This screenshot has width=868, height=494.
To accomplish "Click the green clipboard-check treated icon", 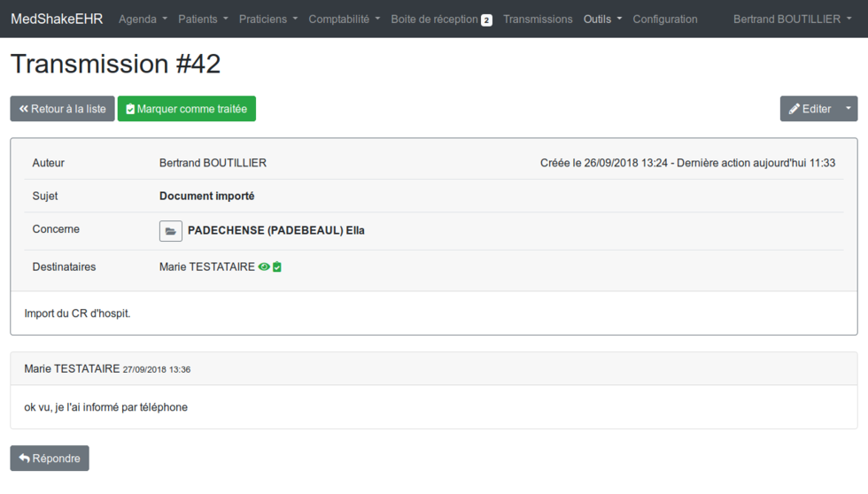I will (x=277, y=266).
